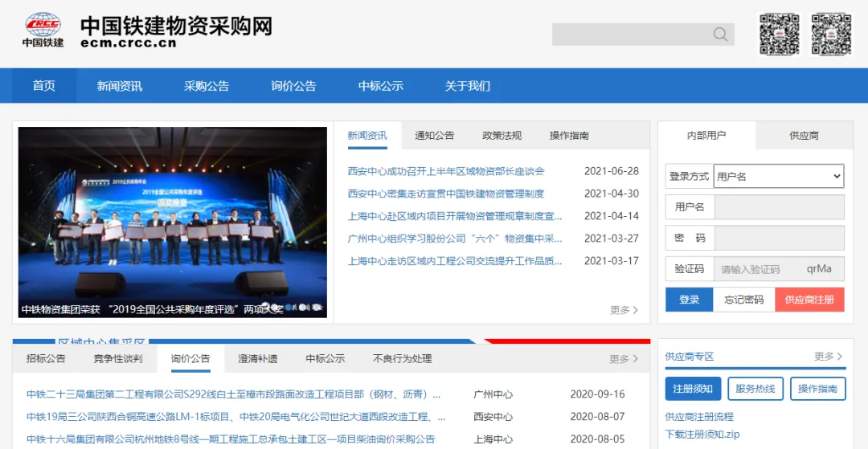Expand 更多 in the news panel

point(624,310)
